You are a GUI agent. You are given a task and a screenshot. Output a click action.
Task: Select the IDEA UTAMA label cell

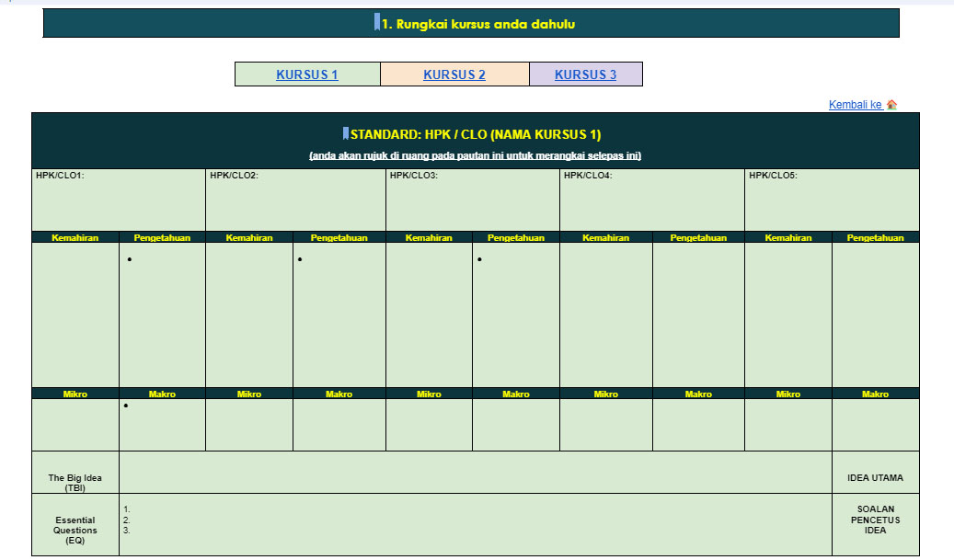[875, 478]
